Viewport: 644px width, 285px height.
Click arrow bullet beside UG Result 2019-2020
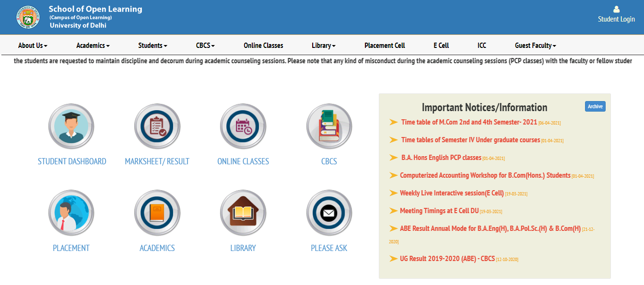393,259
